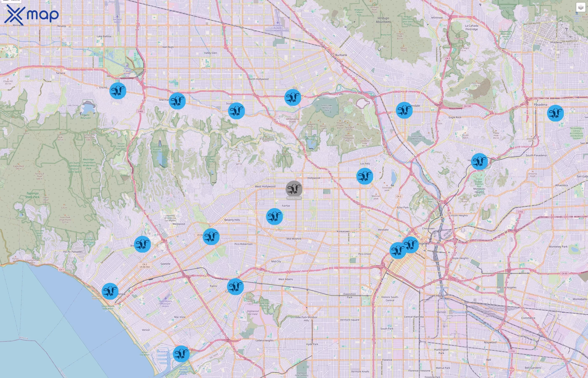Select the cow marker at Brentwood

pyautogui.click(x=142, y=244)
